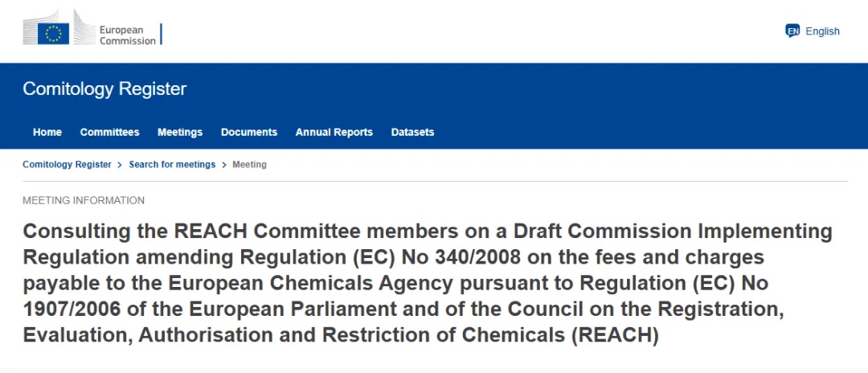Open the Datasets navigation item
This screenshot has width=868, height=373.
(x=412, y=133)
